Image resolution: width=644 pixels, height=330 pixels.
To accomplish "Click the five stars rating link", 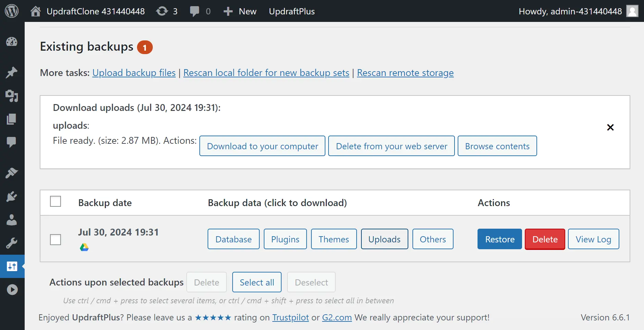I will [x=213, y=318].
